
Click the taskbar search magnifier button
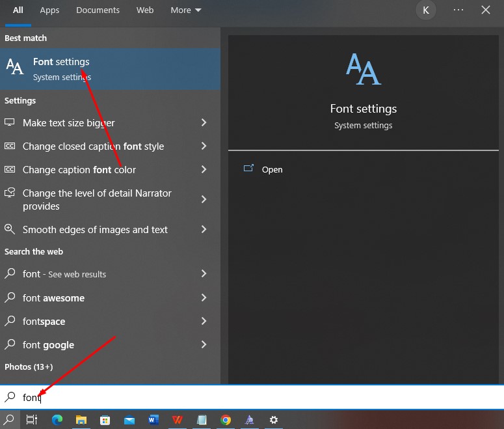[9, 419]
